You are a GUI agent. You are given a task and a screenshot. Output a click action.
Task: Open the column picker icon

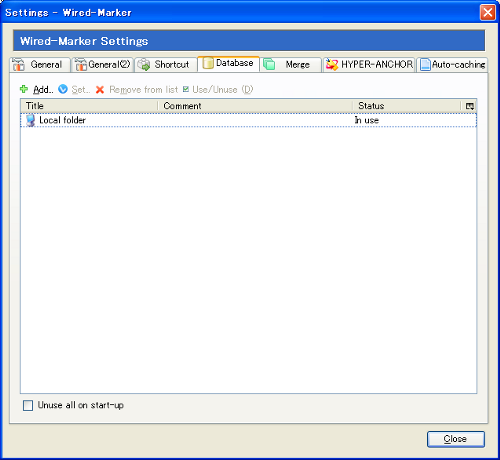coord(469,106)
